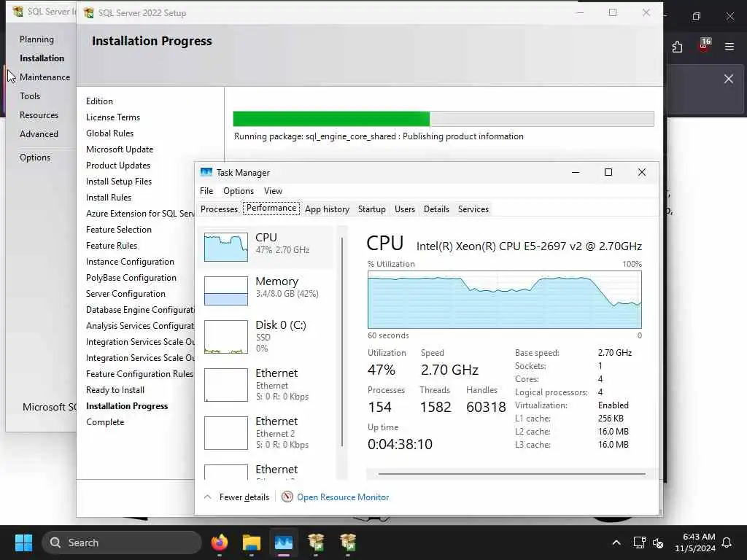Click the Up time value 0:04:38:10
This screenshot has height=560, width=747.
point(400,444)
